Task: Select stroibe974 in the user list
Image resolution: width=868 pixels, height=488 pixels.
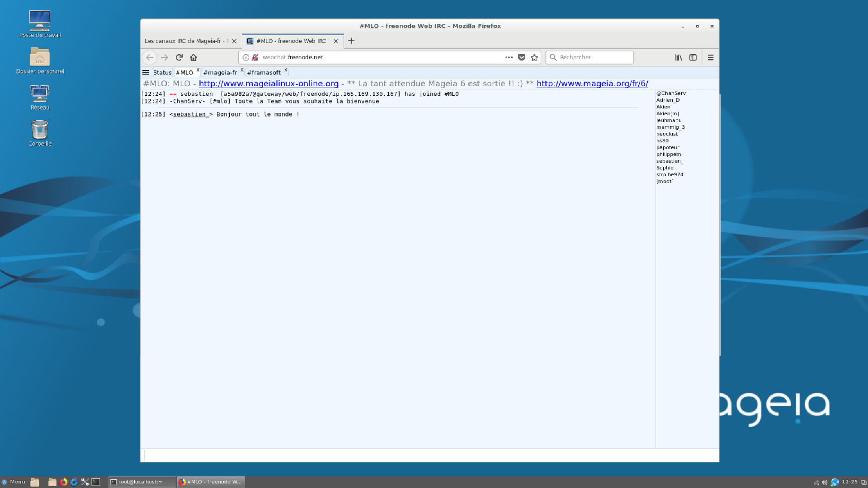Action: tap(670, 174)
